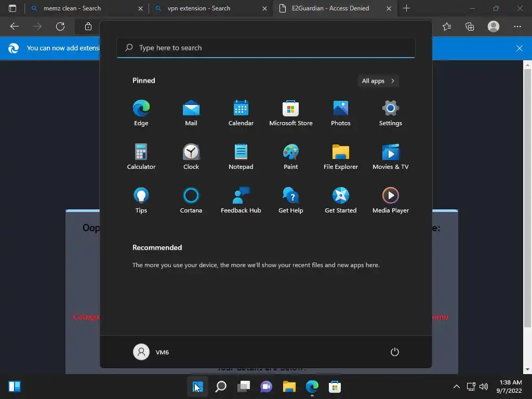The height and width of the screenshot is (399, 532).
Task: Switch to Edge on the taskbar
Action: pyautogui.click(x=312, y=387)
